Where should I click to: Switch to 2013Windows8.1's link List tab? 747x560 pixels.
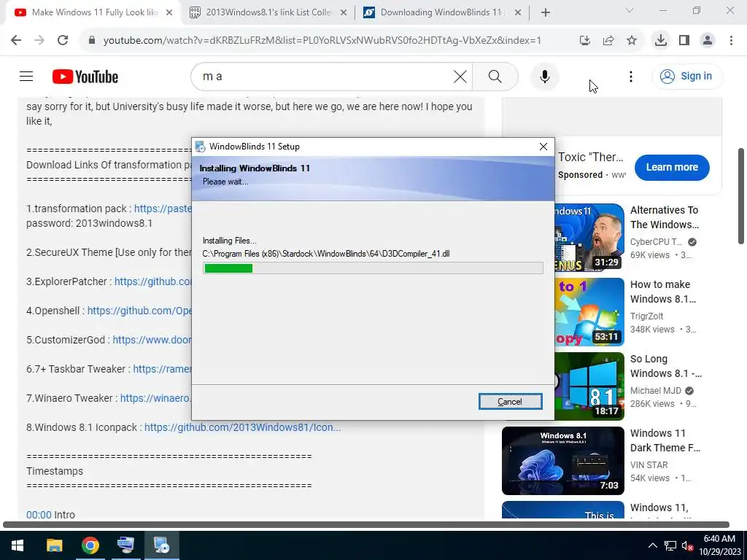[x=268, y=12]
